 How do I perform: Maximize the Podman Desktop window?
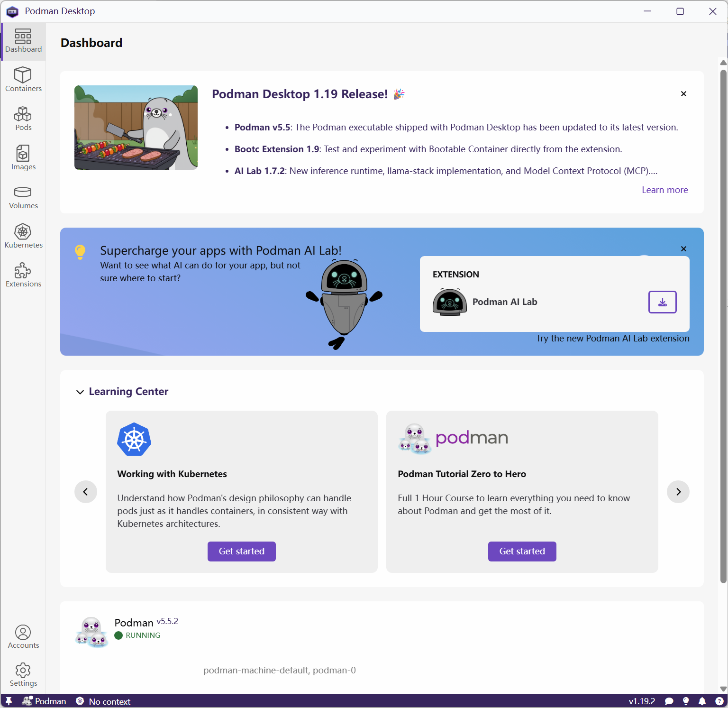point(680,11)
